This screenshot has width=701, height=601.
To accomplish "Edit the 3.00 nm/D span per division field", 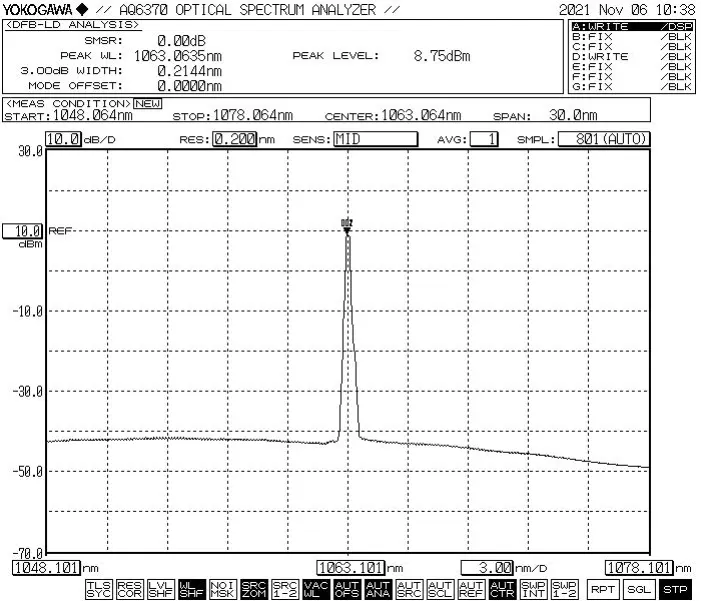I will coord(487,568).
